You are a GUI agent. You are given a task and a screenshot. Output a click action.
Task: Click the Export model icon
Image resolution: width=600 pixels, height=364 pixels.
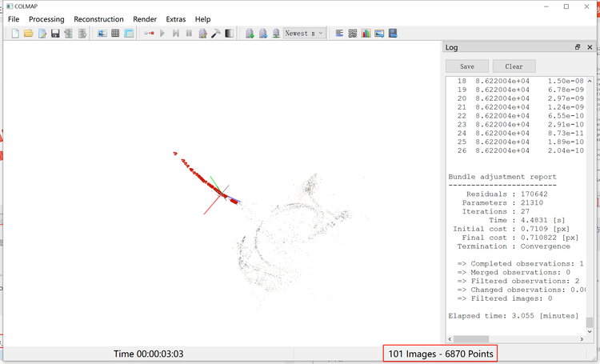tap(82, 34)
